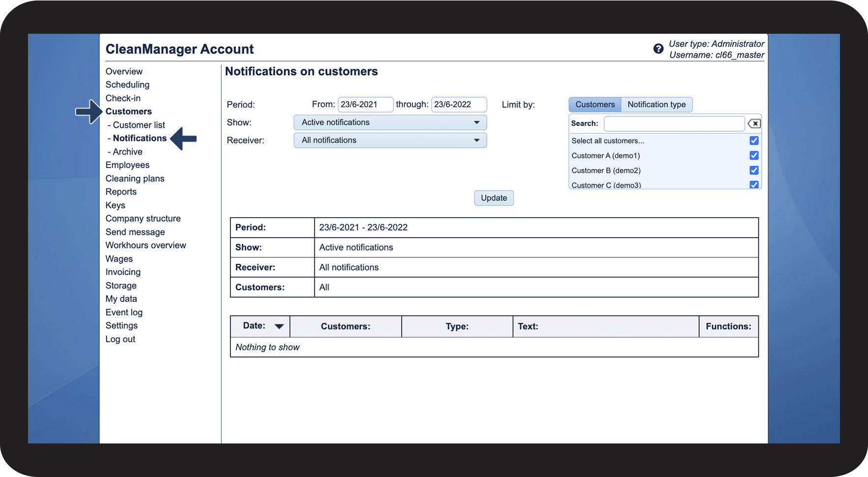Image resolution: width=868 pixels, height=477 pixels.
Task: Click the through date field
Action: [458, 105]
